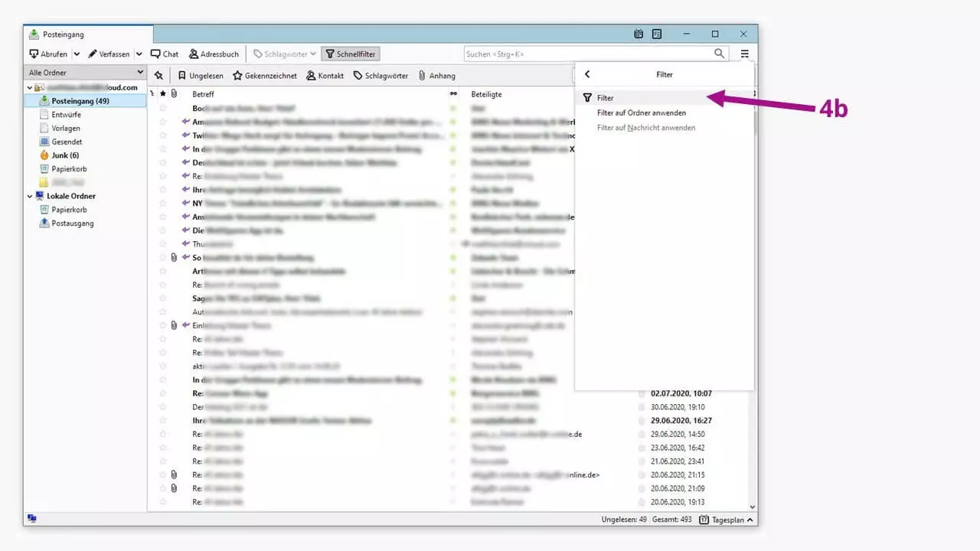980x551 pixels.
Task: Expand the Tagesplan pane in status bar
Action: click(x=727, y=520)
